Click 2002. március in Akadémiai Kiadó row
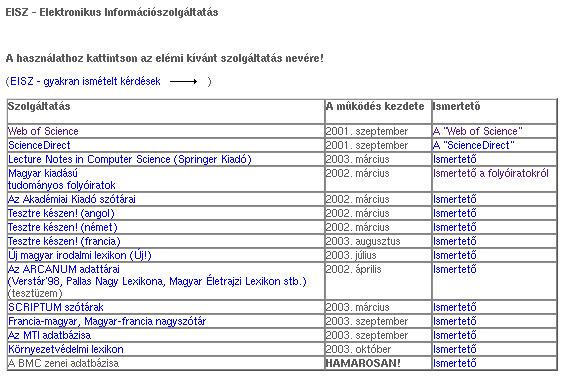 [357, 200]
